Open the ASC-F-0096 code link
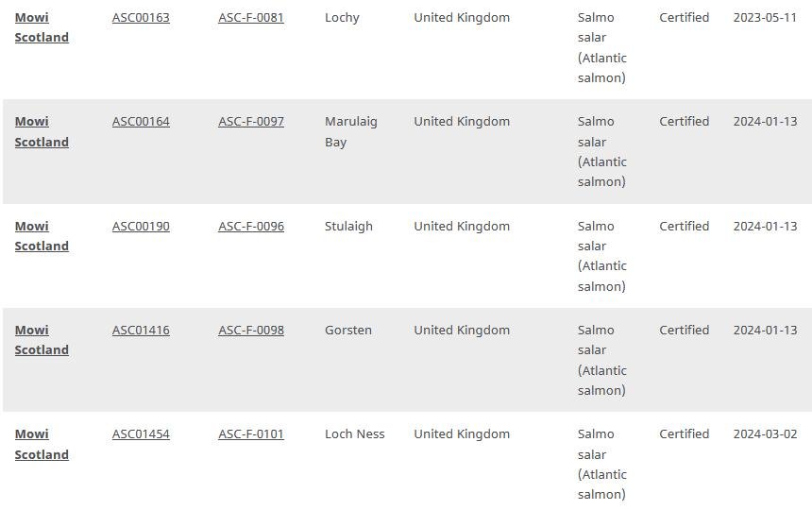812x510 pixels. click(x=250, y=226)
